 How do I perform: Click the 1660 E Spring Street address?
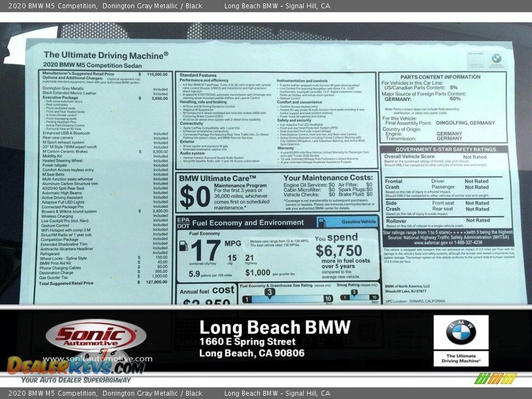coord(247,342)
